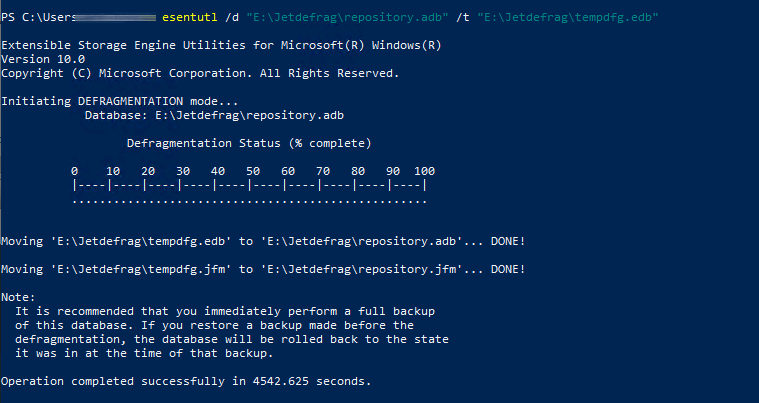Viewport: 759px width, 403px height.
Task: Click the Defragmentation Status heading
Action: [249, 144]
